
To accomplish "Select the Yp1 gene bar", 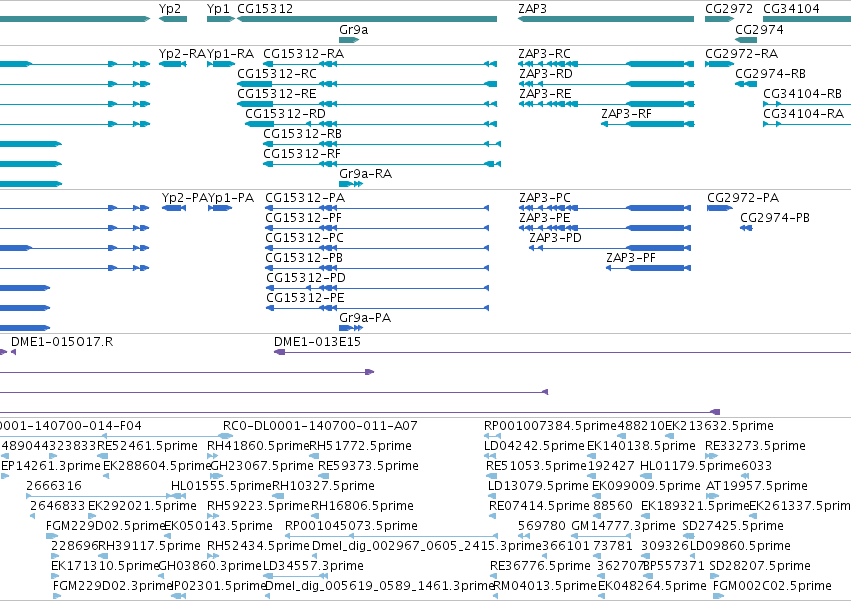I will 220,19.
